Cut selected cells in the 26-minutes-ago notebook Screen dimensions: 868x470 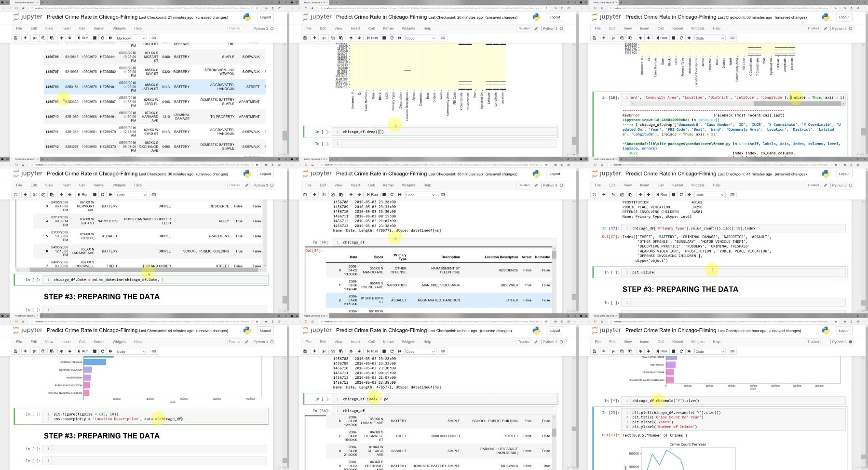324,38
